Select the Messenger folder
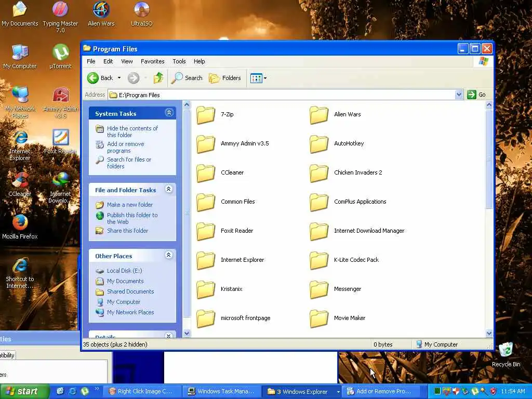This screenshot has height=399, width=532. point(336,289)
